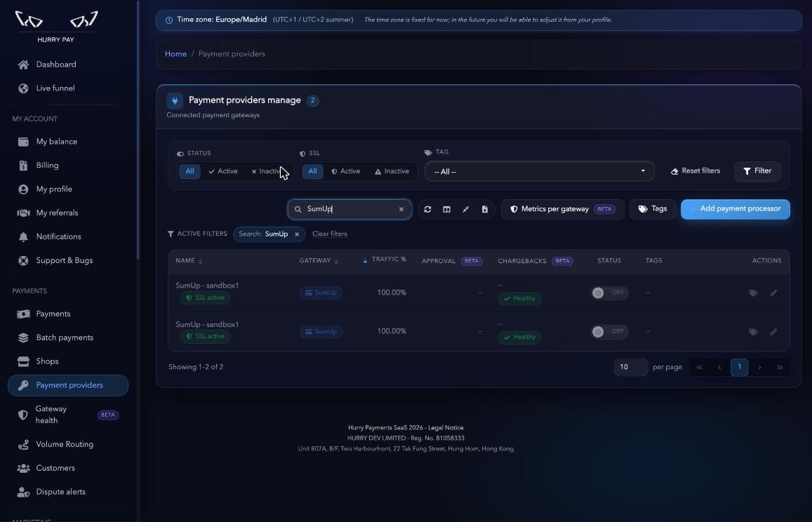
Task: Click the Billing invoice icon
Action: 23,166
